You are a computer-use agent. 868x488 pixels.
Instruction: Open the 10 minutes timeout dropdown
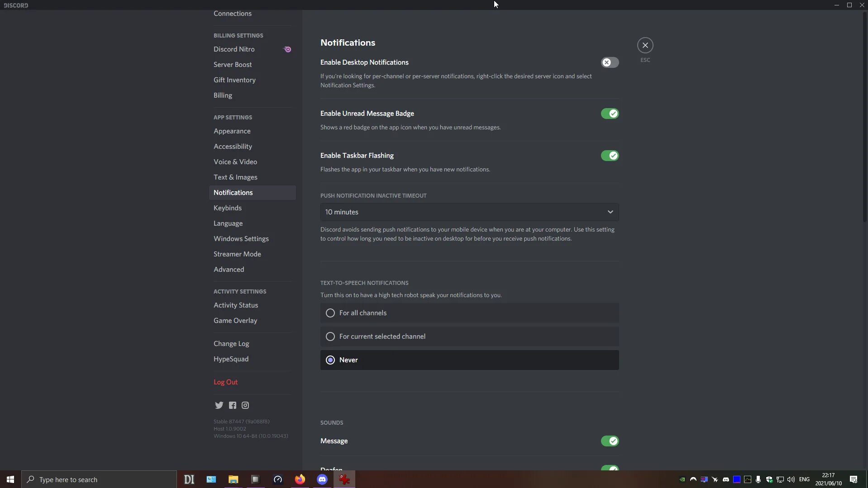pyautogui.click(x=469, y=212)
